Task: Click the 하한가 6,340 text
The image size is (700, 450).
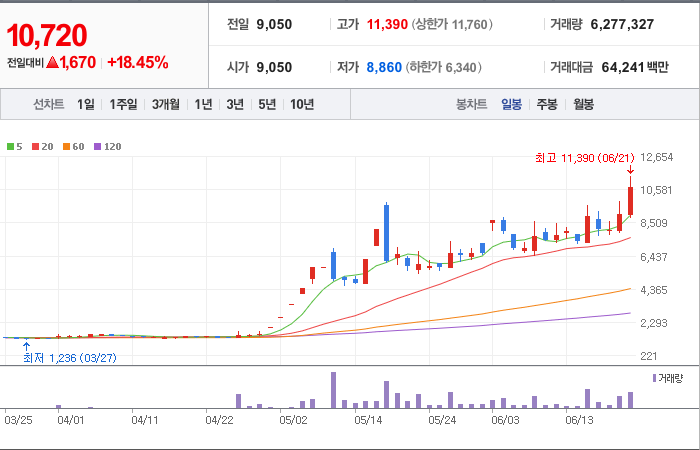Action: (x=444, y=67)
